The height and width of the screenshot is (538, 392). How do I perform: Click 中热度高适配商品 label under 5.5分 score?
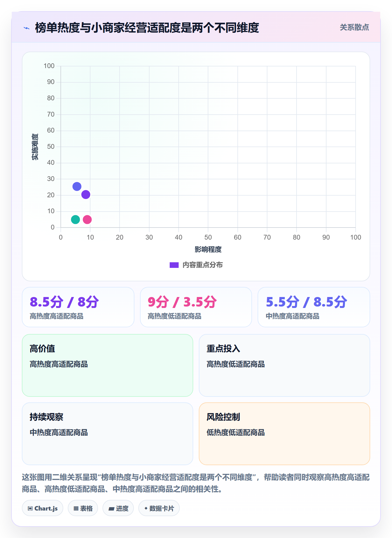coord(293,316)
